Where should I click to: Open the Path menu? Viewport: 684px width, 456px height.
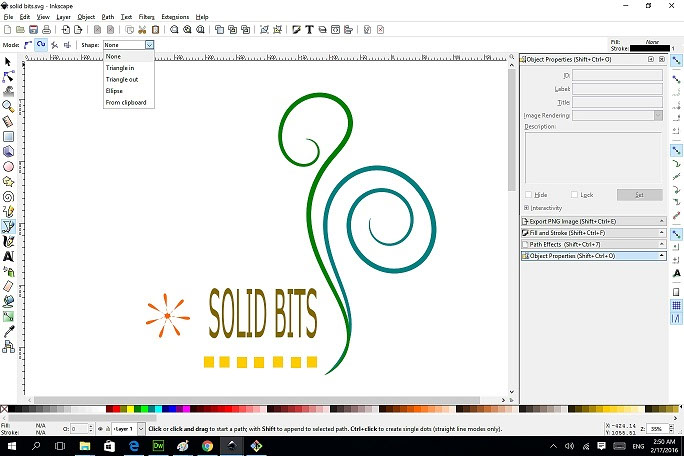click(x=108, y=17)
